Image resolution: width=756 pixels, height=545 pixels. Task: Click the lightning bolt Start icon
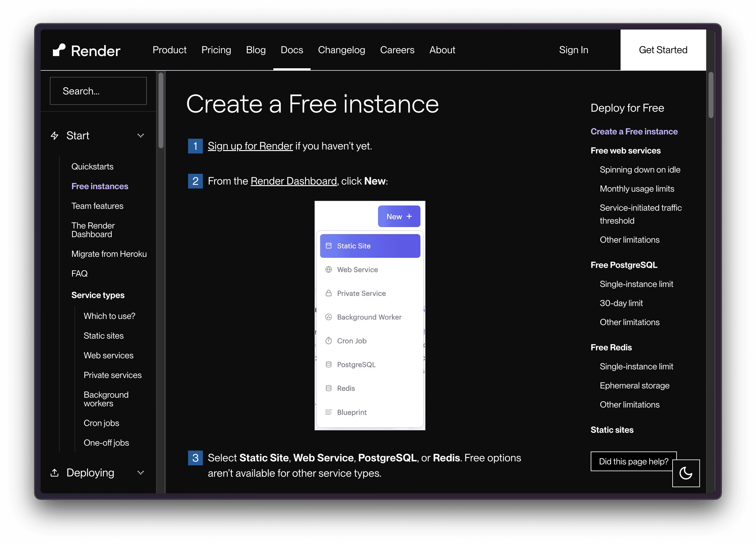click(55, 136)
